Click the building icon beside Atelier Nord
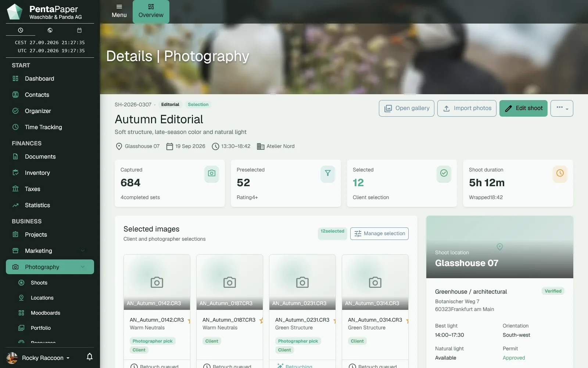 tap(261, 146)
